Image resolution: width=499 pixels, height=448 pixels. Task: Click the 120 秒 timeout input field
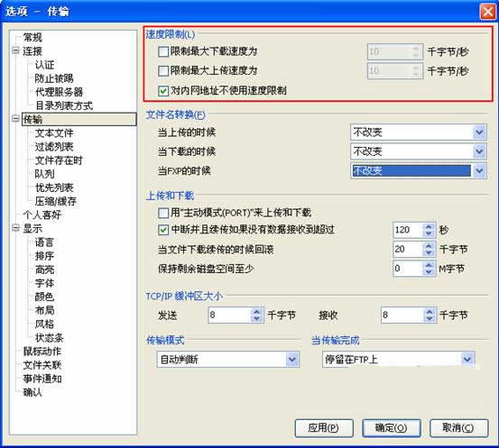coord(408,230)
